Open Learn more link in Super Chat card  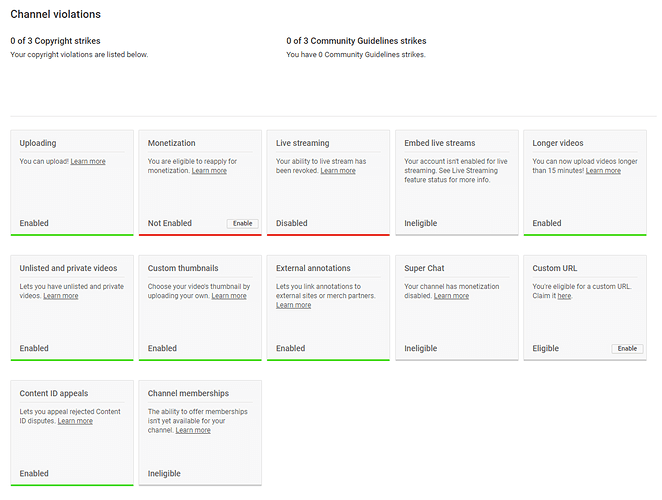click(x=451, y=296)
